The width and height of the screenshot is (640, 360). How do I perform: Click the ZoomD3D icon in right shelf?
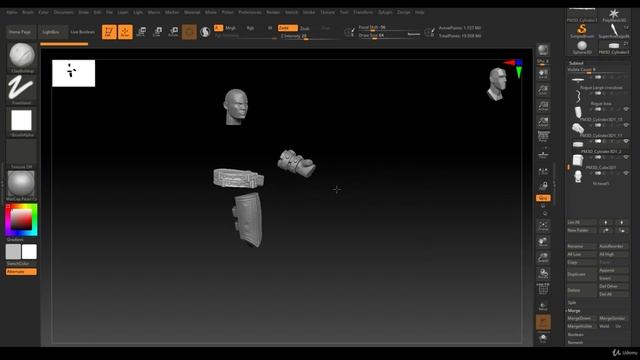tap(543, 258)
